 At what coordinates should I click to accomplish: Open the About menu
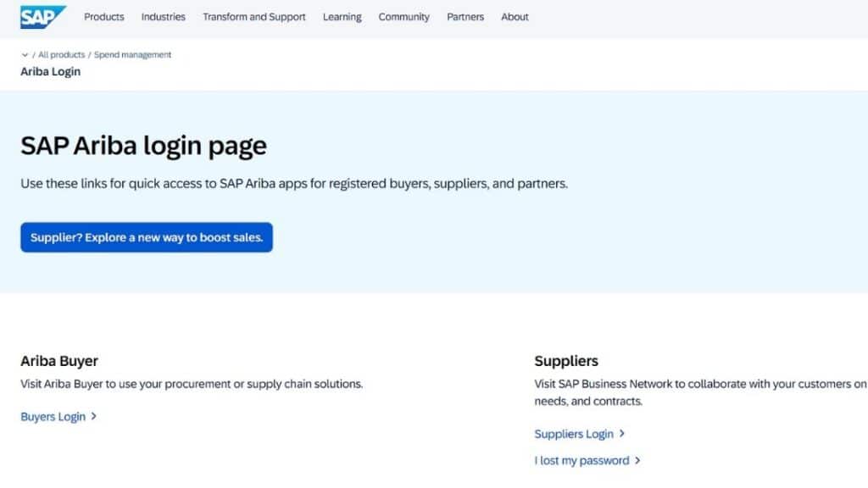515,17
